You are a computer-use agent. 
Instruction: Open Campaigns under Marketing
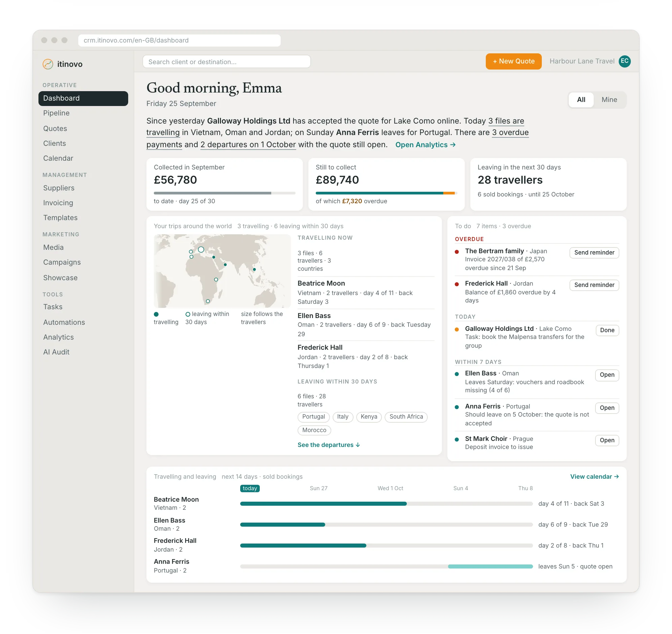83,263
